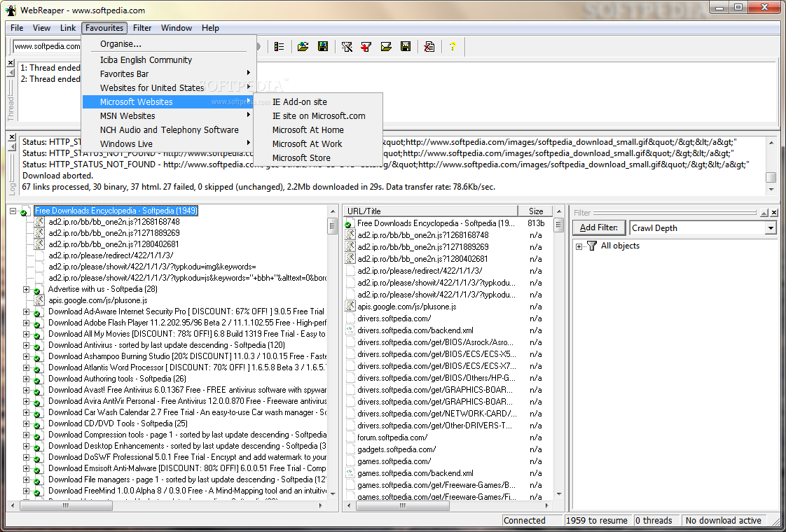Viewport: 786px width, 532px height.
Task: Click the Filter panel pin triangle button
Action: (764, 213)
